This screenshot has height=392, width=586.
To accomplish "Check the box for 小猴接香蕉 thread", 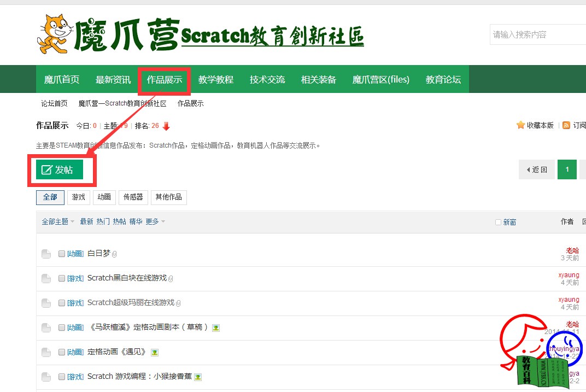I will click(62, 377).
